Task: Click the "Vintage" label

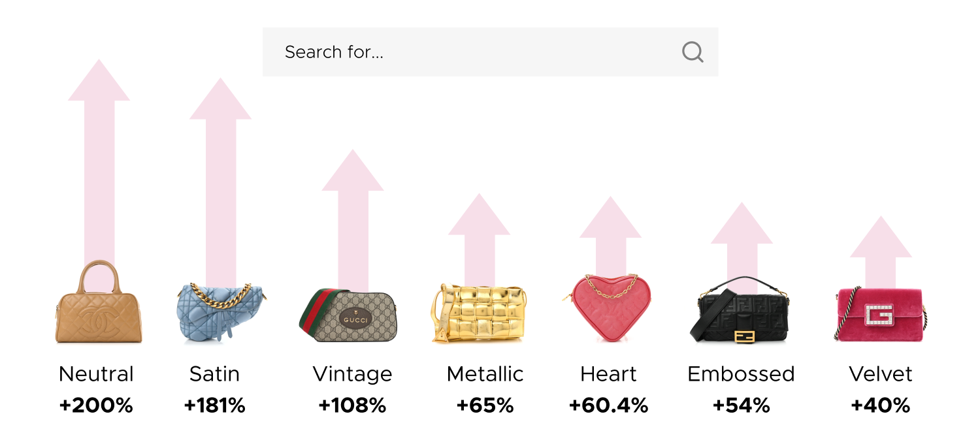Action: pos(352,374)
